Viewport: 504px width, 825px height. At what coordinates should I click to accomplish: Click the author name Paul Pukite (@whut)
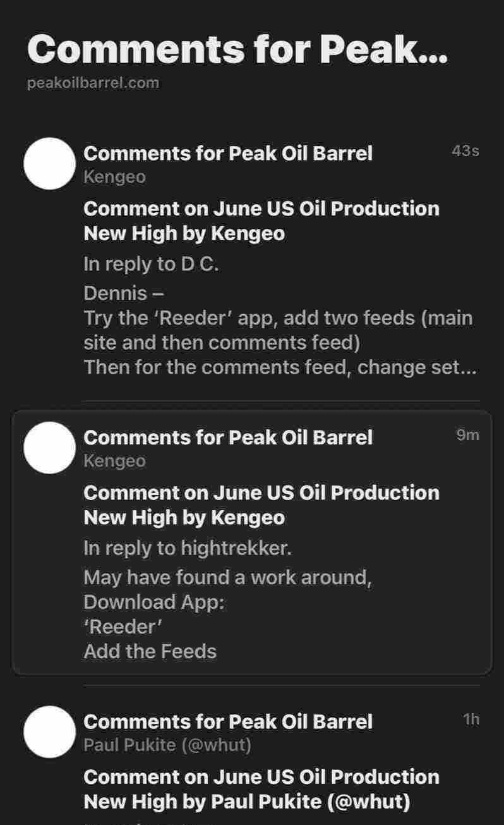[167, 745]
